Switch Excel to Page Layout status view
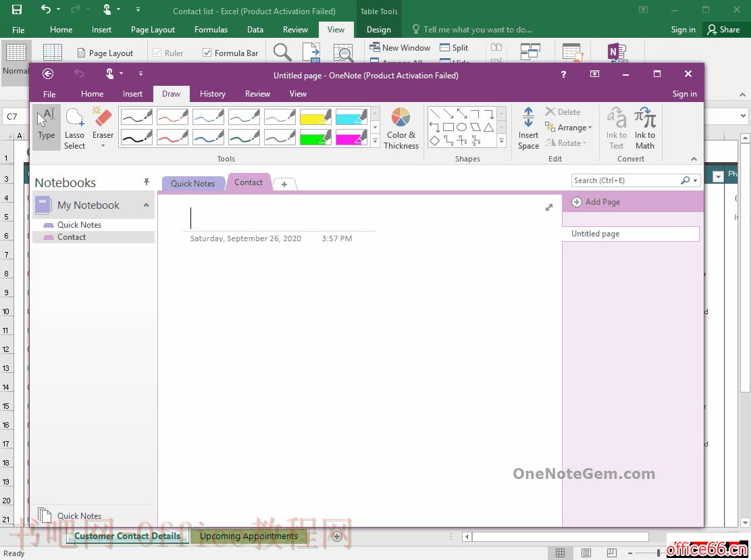The height and width of the screenshot is (560, 751). [586, 553]
